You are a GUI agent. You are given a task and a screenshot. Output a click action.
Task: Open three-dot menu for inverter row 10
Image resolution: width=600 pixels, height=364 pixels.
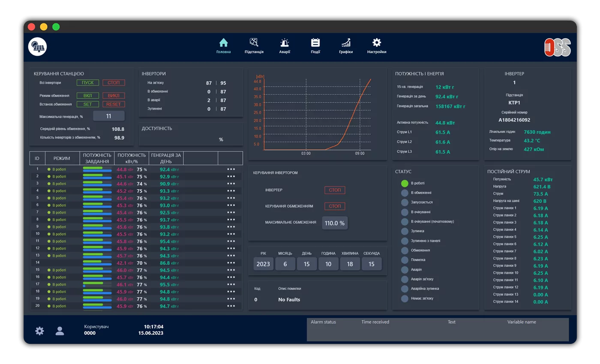(x=231, y=234)
